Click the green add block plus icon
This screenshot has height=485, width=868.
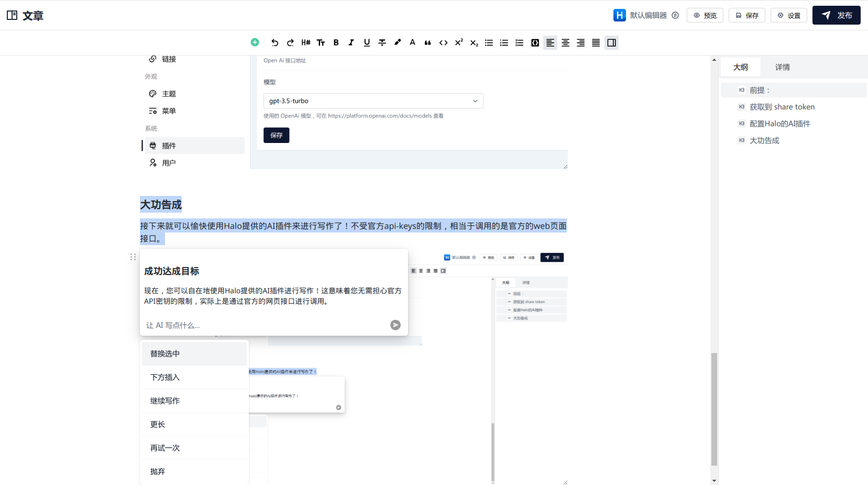click(x=255, y=42)
